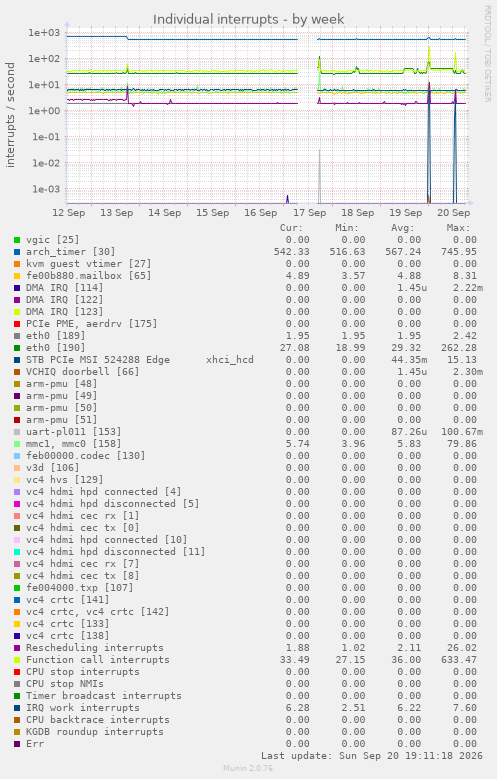497x779 pixels.
Task: Click the STB PCIe MSI 524288 Edge label
Action: 98,360
